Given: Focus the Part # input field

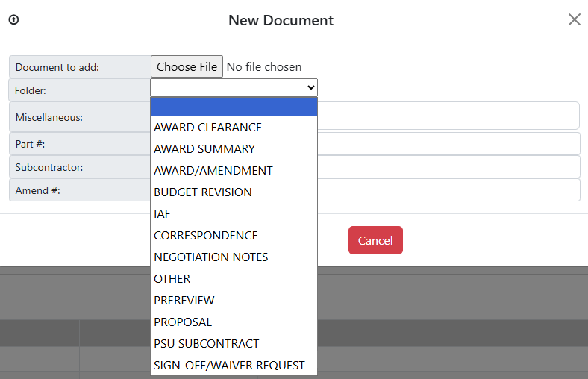Looking at the screenshot, I should [x=448, y=144].
